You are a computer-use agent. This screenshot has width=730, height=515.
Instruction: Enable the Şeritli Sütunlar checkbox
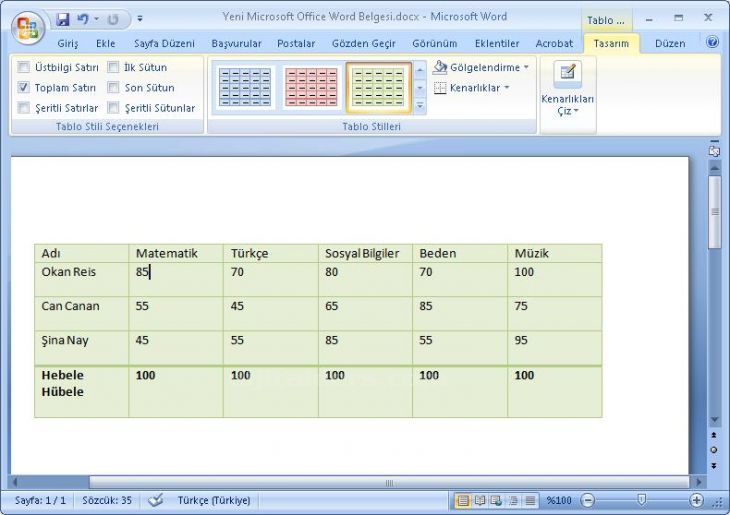[x=113, y=108]
